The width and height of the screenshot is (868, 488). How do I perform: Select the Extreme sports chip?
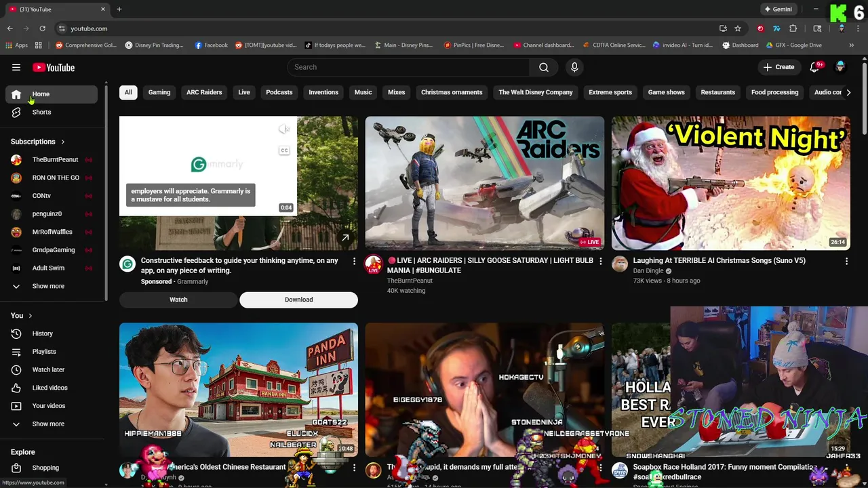[x=610, y=92]
